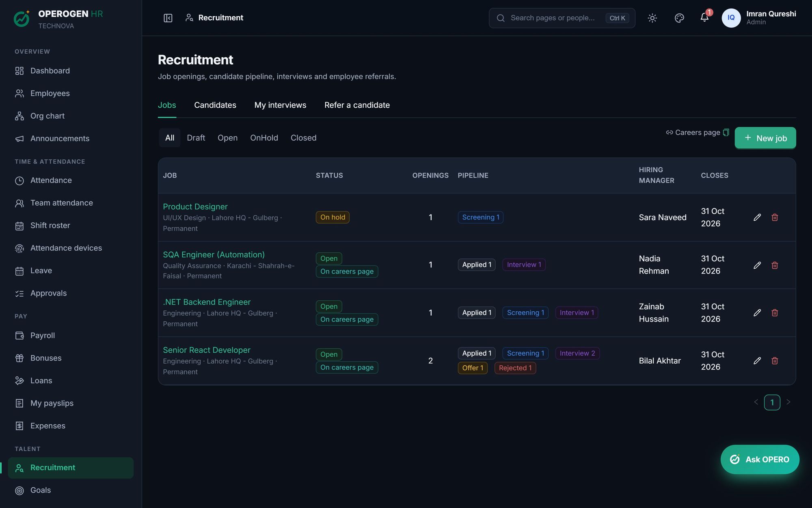This screenshot has height=508, width=812.
Task: Filter jobs by Draft status
Action: (x=196, y=138)
